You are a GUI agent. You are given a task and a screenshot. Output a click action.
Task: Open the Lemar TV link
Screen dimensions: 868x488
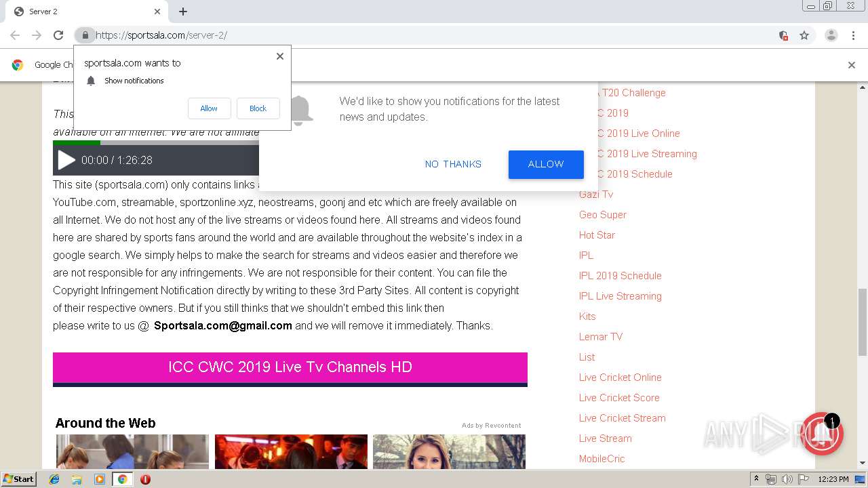(601, 337)
